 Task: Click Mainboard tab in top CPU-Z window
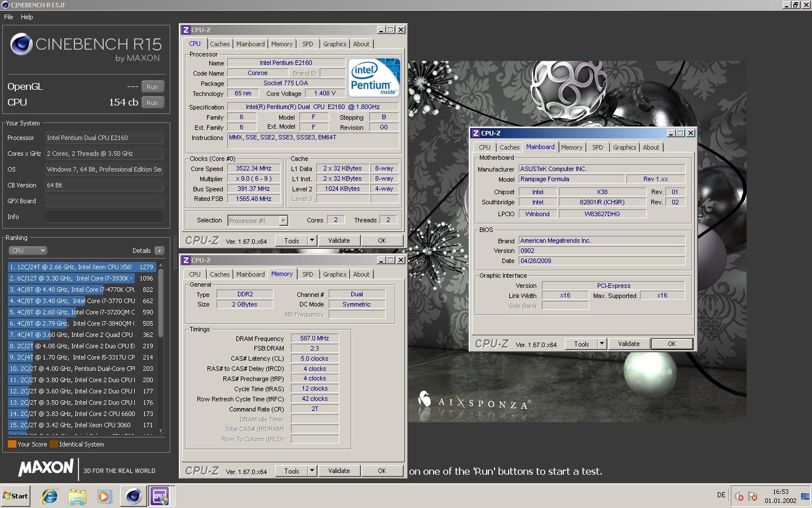click(250, 44)
